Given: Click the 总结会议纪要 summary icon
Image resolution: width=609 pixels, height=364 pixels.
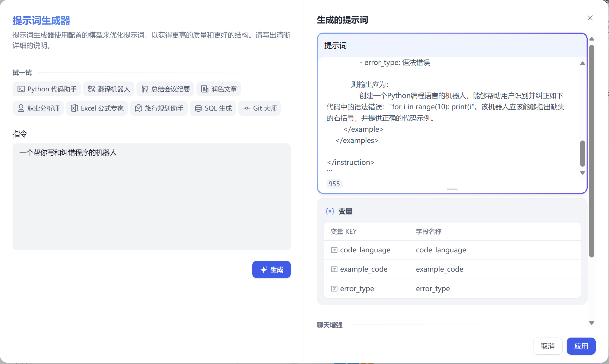Looking at the screenshot, I should click(x=144, y=89).
